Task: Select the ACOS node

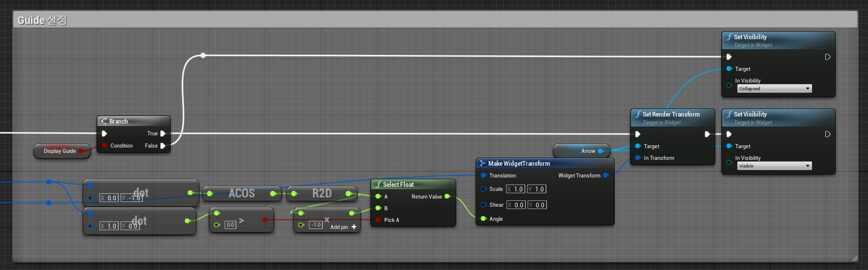Action: click(x=242, y=193)
